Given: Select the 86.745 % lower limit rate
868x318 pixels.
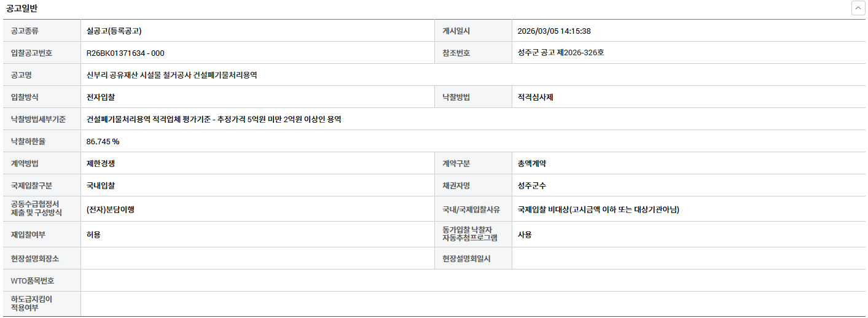Looking at the screenshot, I should point(103,141).
